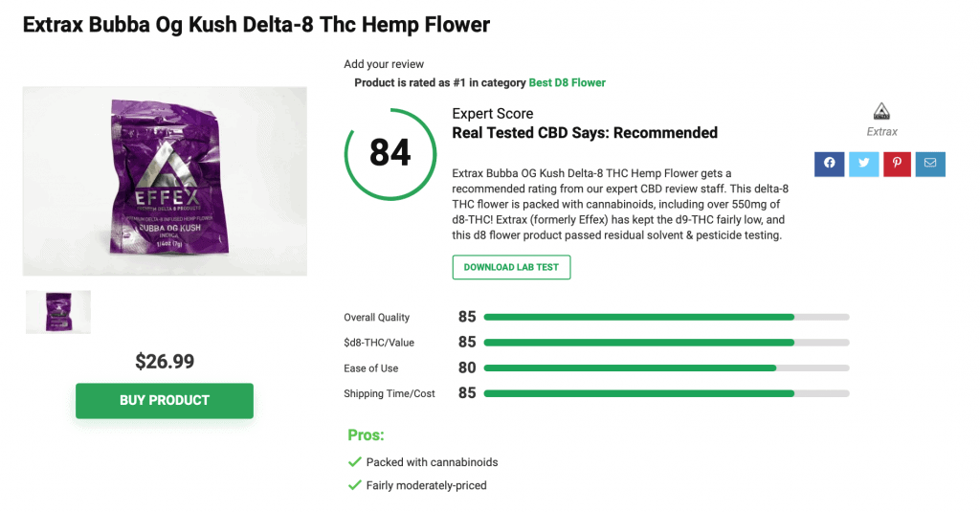Click the Add your review link
The width and height of the screenshot is (980, 512).
click(x=384, y=64)
